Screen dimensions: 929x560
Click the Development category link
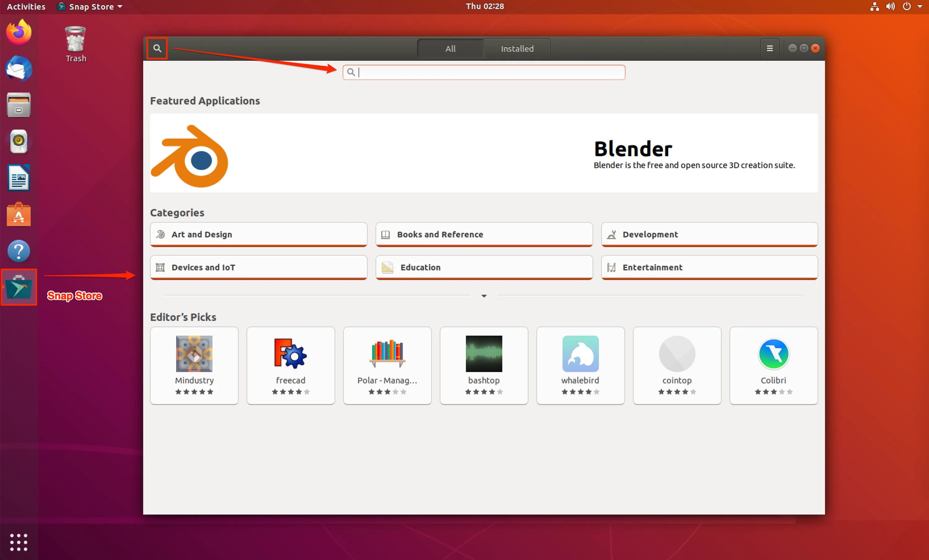point(709,234)
